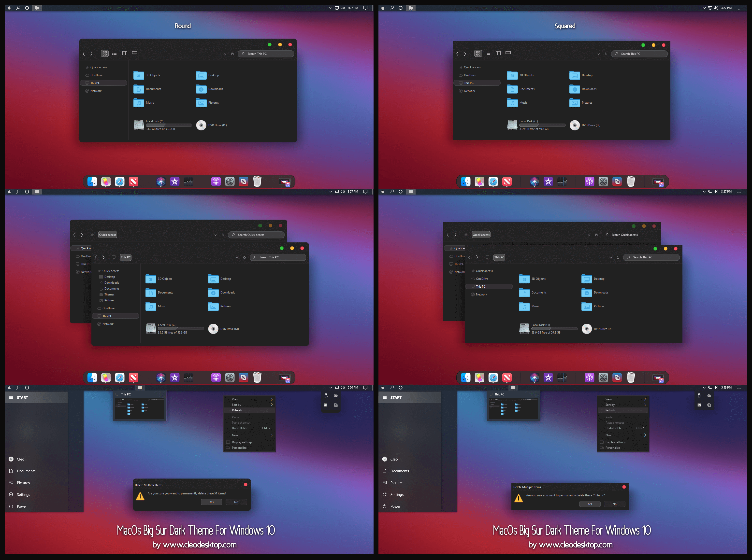This screenshot has width=752, height=560.
Task: Toggle START hamburger menu on the 6:00 PM desktop
Action: (x=11, y=398)
